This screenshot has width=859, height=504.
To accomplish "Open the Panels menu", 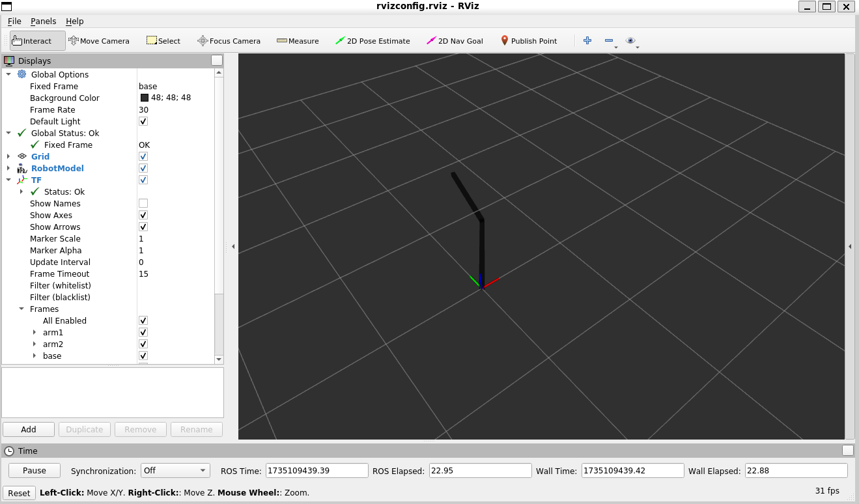I will click(44, 21).
